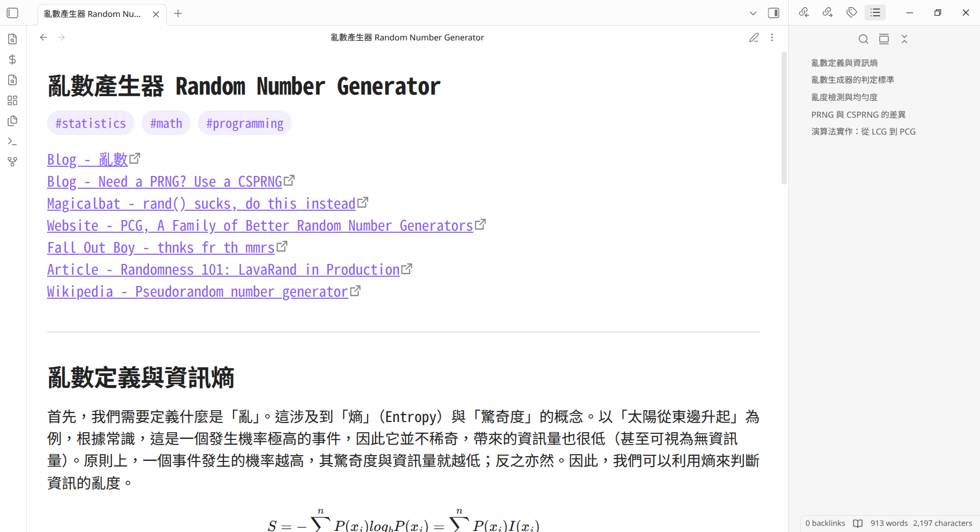Screen dimensions: 980x532
Task: Toggle the left sidebar
Action: [x=13, y=13]
